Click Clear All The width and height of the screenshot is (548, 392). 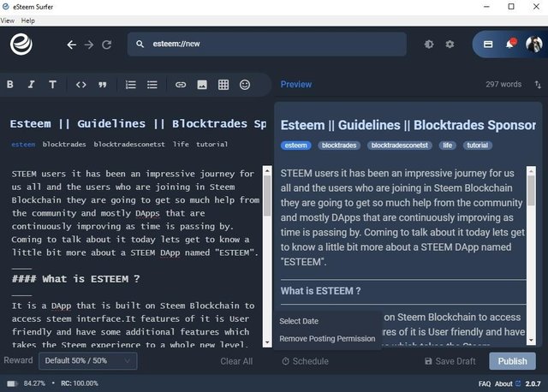click(x=236, y=361)
